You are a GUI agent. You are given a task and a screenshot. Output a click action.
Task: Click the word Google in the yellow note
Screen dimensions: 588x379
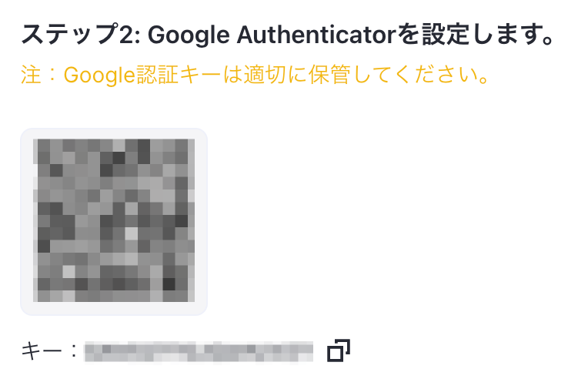(99, 75)
